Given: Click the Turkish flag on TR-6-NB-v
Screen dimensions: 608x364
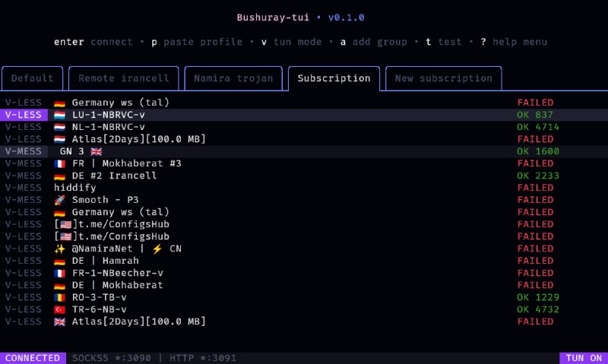Looking at the screenshot, I should [x=59, y=310].
